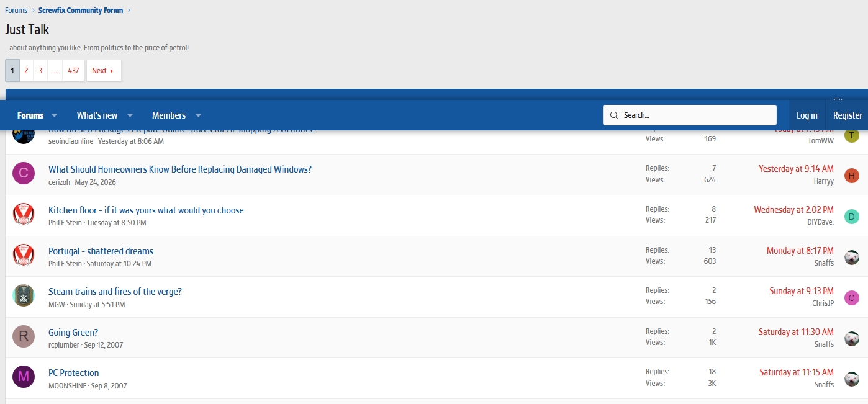Image resolution: width=868 pixels, height=404 pixels.
Task: Open cerizoh's purple C avatar
Action: (24, 173)
